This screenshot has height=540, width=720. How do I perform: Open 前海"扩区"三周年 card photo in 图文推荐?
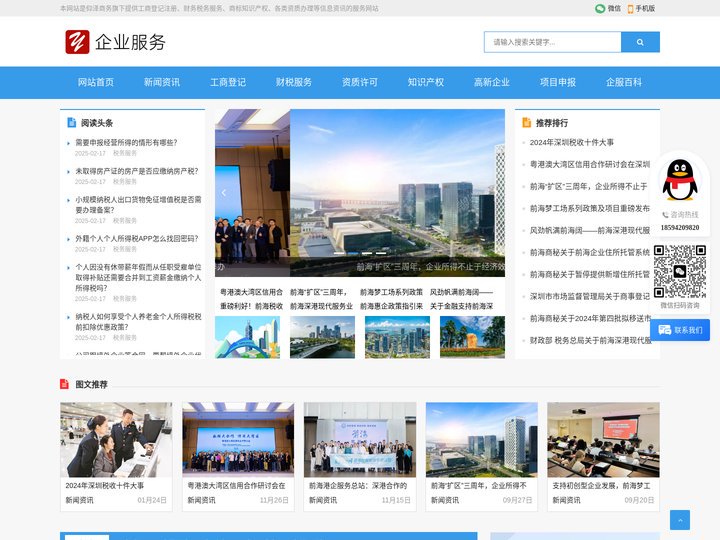(x=482, y=440)
